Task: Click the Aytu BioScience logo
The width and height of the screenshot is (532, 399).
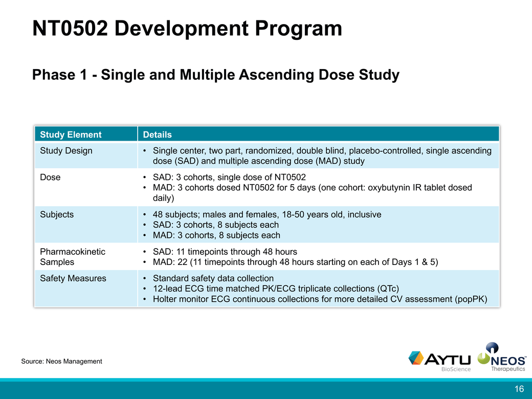Action: click(x=440, y=361)
